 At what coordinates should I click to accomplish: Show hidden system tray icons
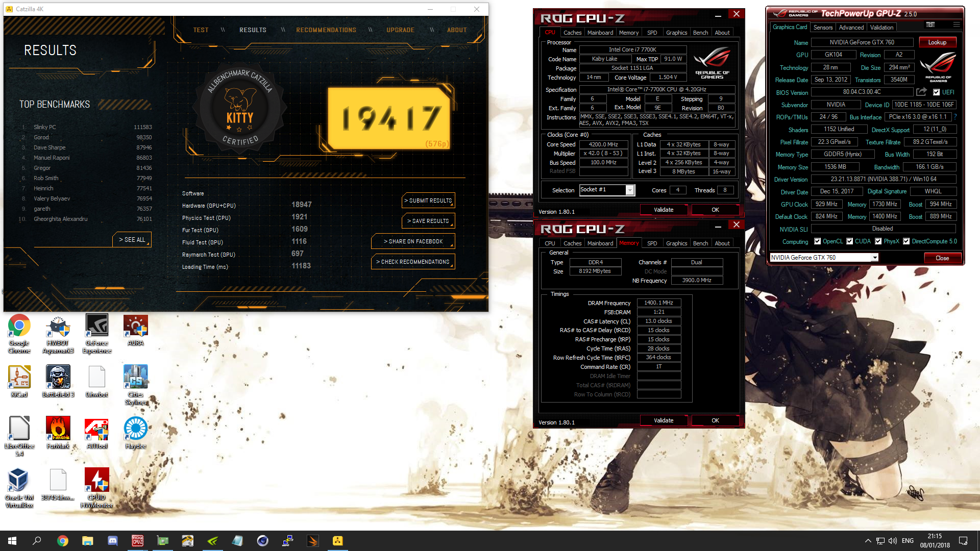point(868,541)
